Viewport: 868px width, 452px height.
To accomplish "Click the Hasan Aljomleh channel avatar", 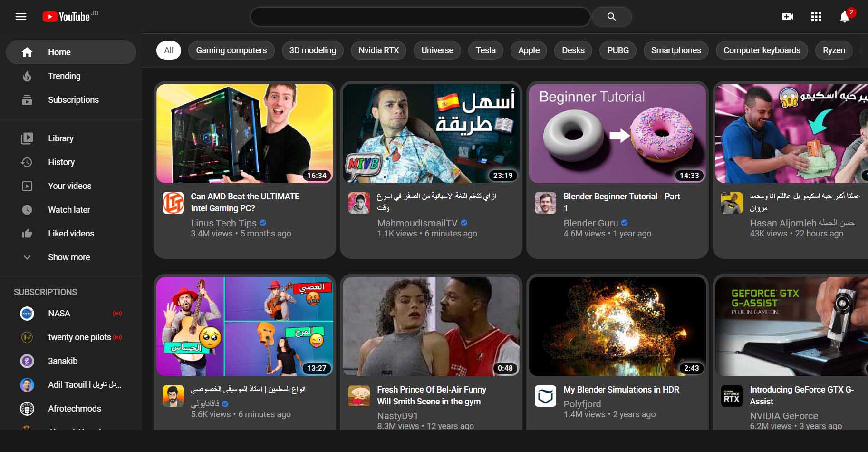I will [732, 203].
